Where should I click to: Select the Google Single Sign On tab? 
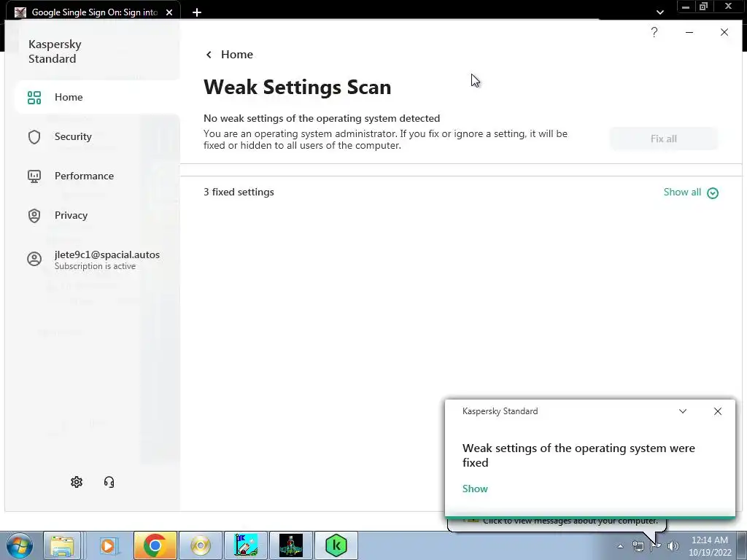click(93, 12)
